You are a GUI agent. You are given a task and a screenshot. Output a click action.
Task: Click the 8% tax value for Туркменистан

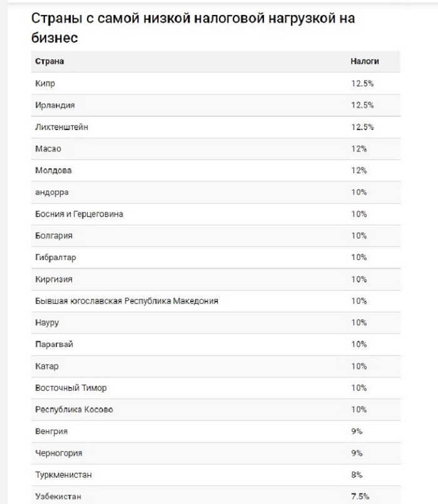357,475
